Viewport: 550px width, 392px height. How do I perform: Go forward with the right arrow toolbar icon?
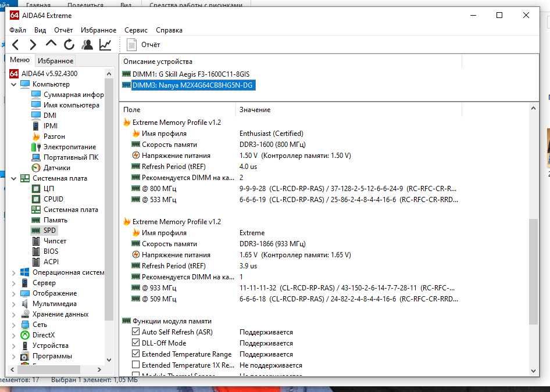pyautogui.click(x=33, y=45)
